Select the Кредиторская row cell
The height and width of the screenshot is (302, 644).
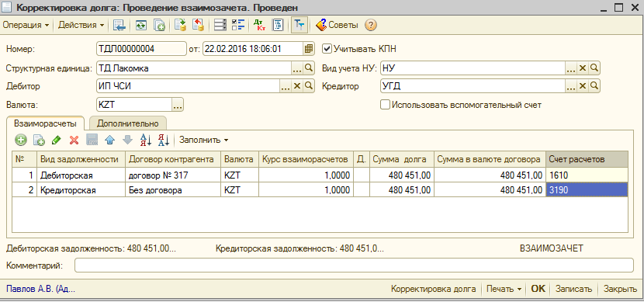coord(81,190)
